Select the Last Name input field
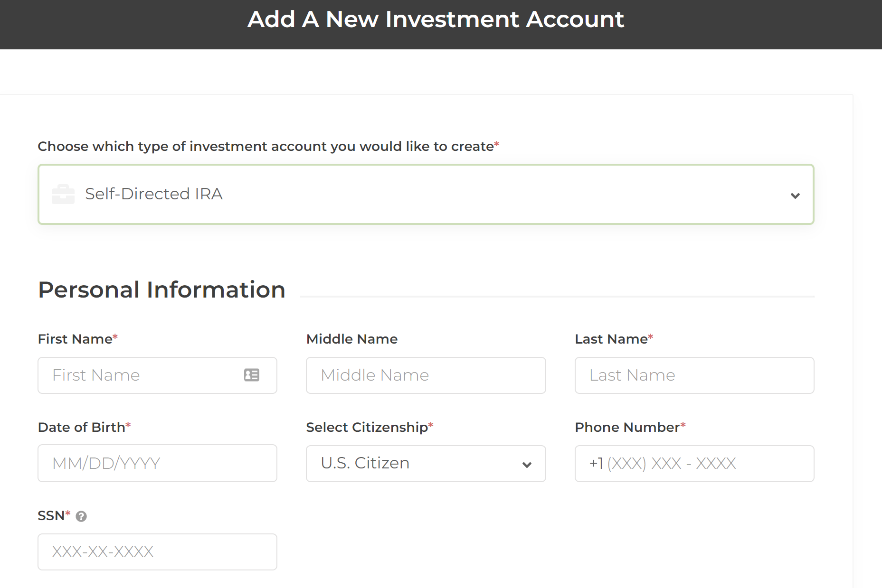882x588 pixels. (x=694, y=375)
